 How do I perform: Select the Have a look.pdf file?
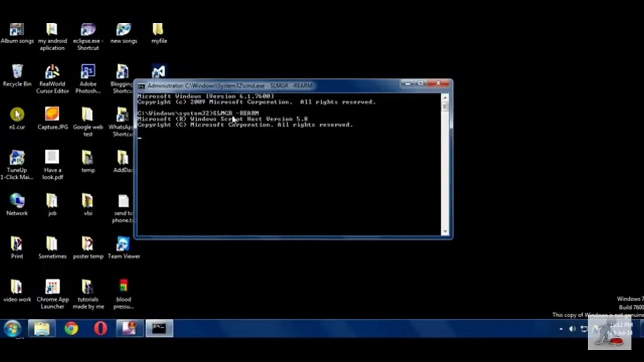[52, 165]
